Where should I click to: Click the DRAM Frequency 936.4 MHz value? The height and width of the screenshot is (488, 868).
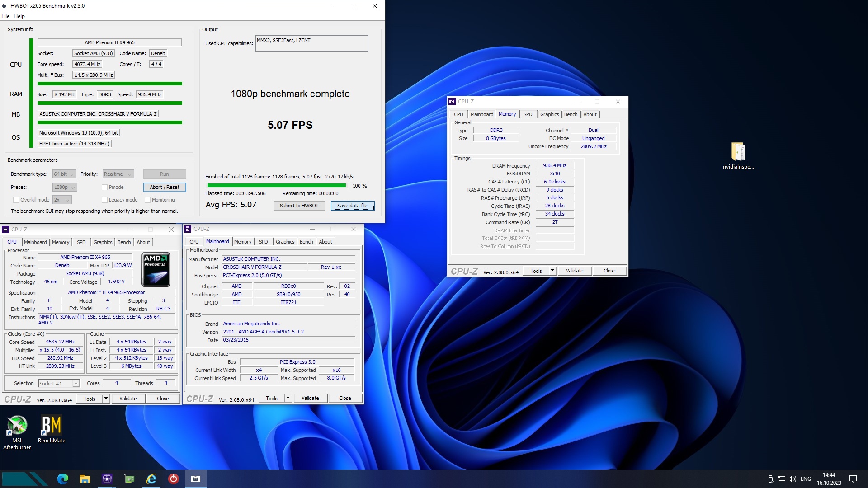coord(555,166)
